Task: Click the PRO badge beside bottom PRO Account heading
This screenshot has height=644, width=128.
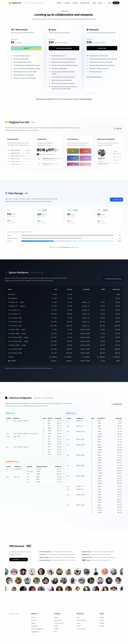Action: click(29, 546)
